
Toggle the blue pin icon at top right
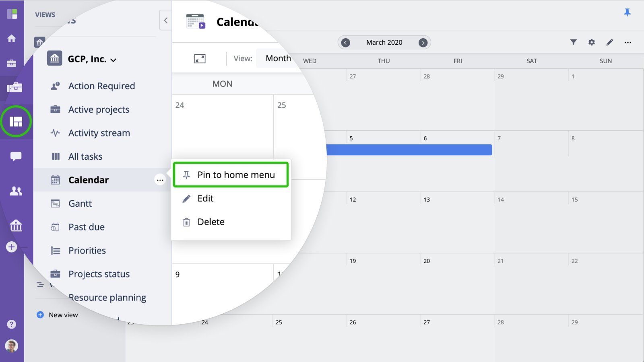(x=627, y=12)
